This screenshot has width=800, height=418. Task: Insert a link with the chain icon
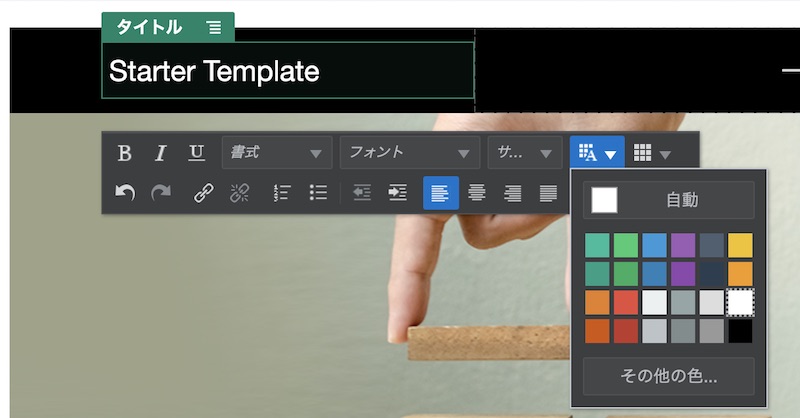click(204, 193)
